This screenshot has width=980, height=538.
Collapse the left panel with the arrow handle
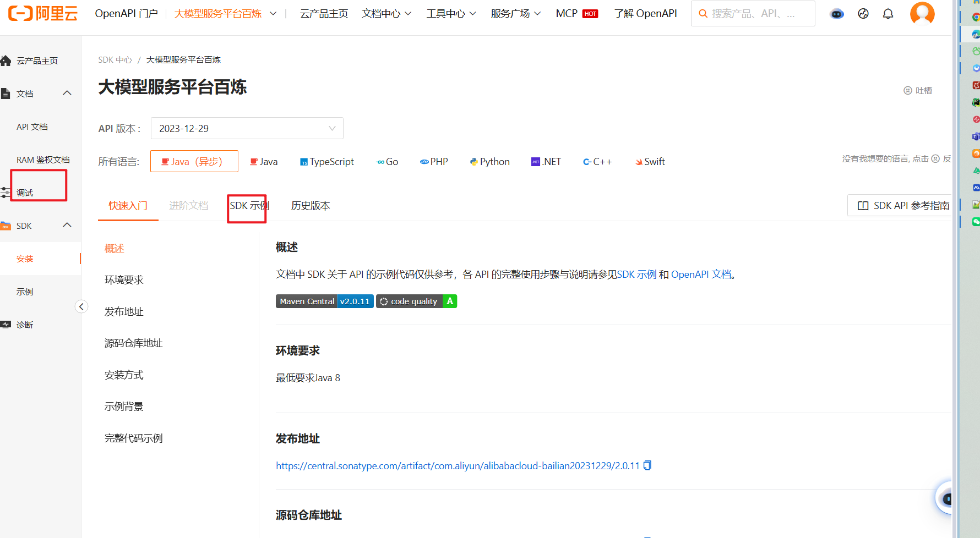[x=81, y=306]
